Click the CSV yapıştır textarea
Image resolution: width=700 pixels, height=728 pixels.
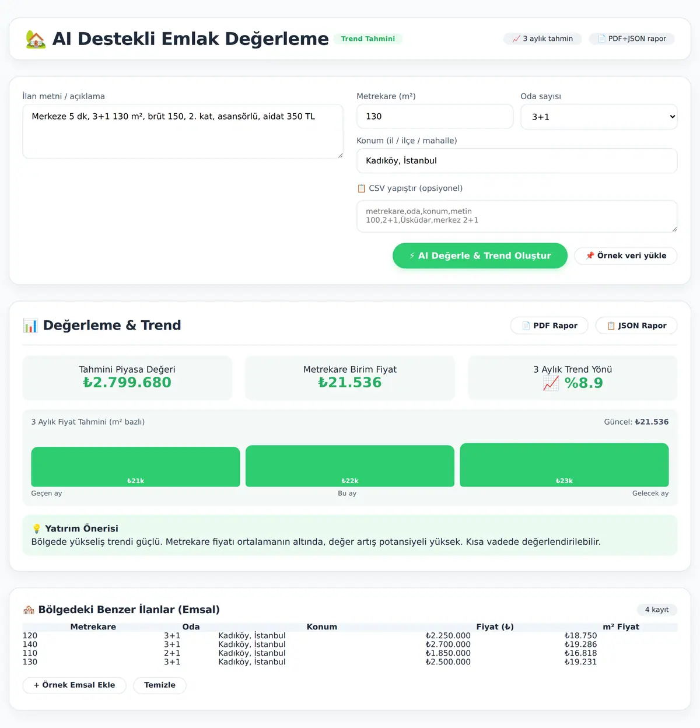pyautogui.click(x=517, y=216)
